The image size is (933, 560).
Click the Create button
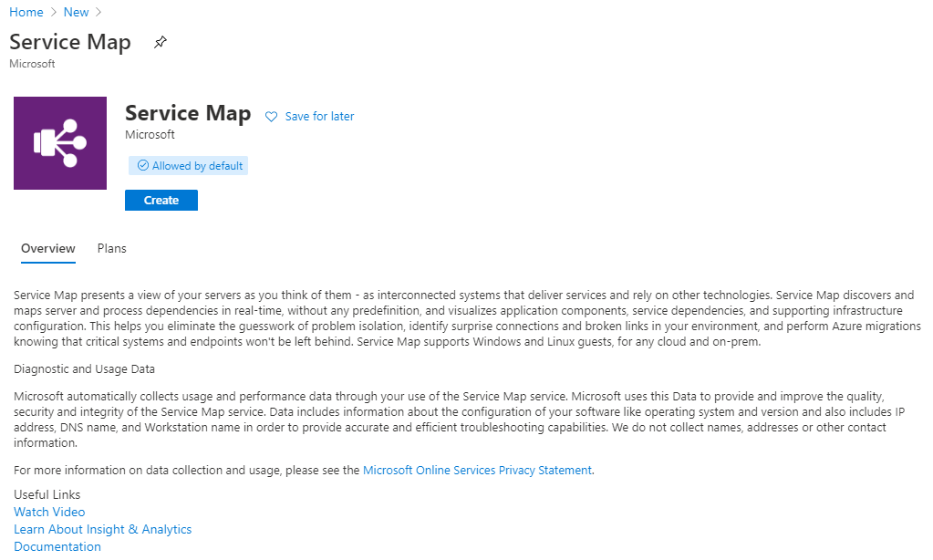161,200
